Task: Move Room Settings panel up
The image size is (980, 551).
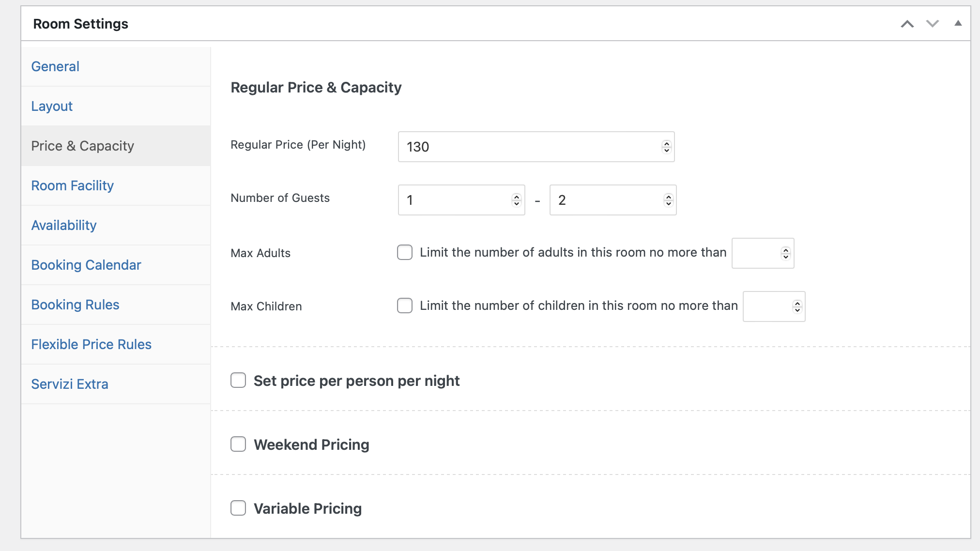Action: [907, 24]
